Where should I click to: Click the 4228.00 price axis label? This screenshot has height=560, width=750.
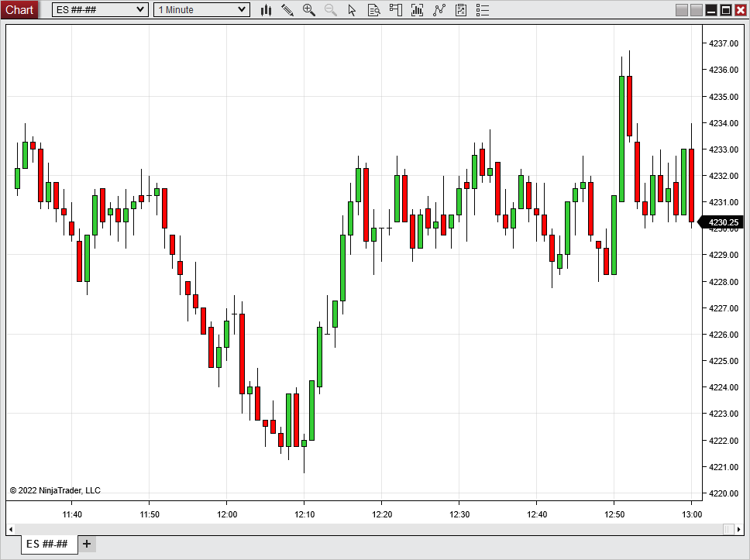click(x=723, y=282)
